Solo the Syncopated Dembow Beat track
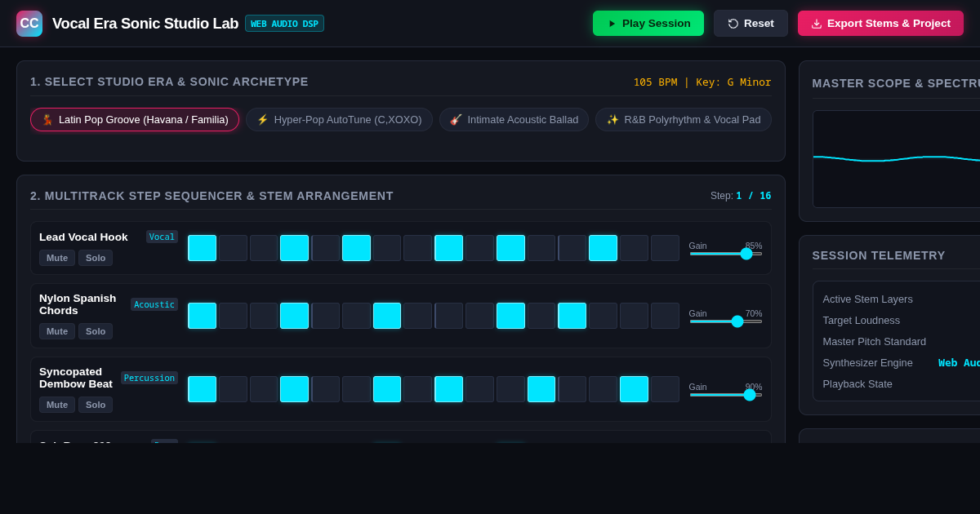Screen dimensions: 980x514 tap(96, 405)
